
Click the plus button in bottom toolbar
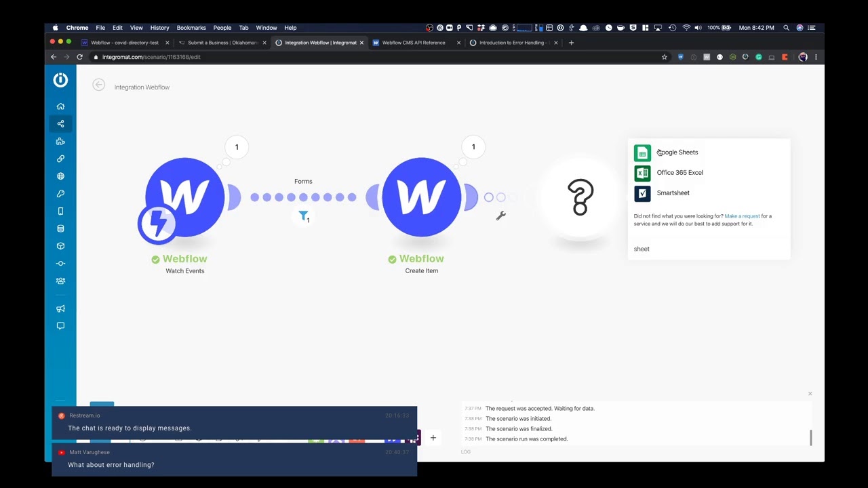[x=433, y=438]
